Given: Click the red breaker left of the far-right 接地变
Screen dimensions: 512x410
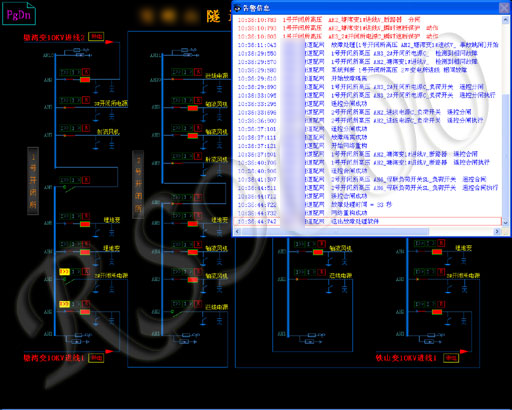Looking at the screenshot, I should pos(437,252).
